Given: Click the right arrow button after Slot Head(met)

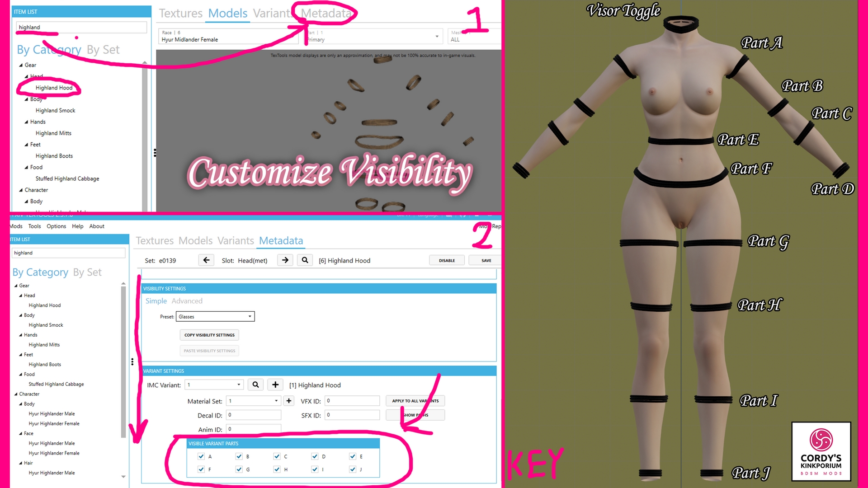Looking at the screenshot, I should [x=285, y=260].
